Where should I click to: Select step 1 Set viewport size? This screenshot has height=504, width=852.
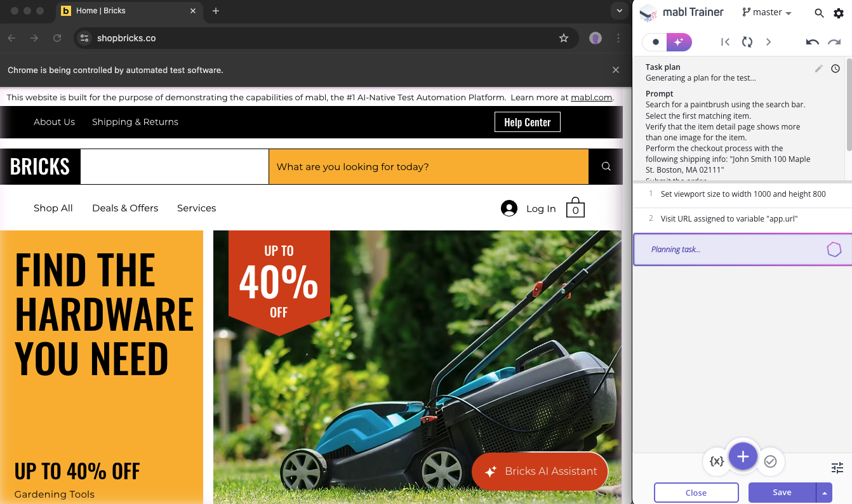(742, 194)
